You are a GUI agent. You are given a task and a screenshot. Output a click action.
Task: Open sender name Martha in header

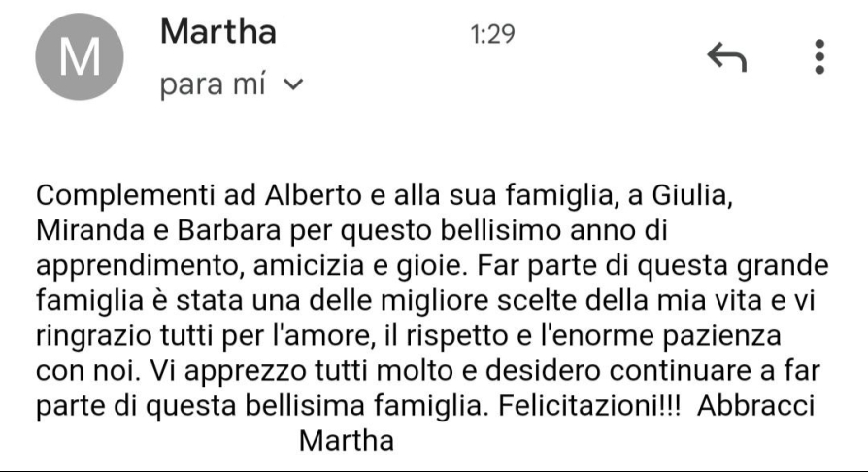tap(218, 32)
